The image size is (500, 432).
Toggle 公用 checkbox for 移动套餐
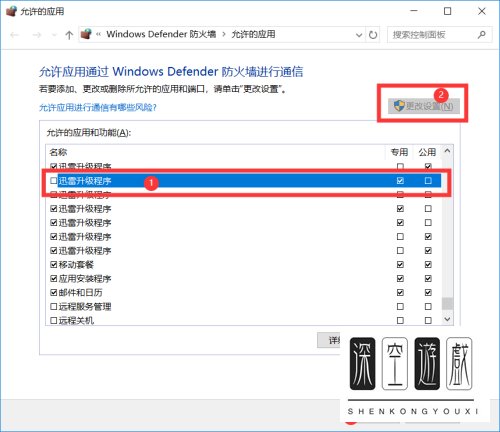click(428, 265)
